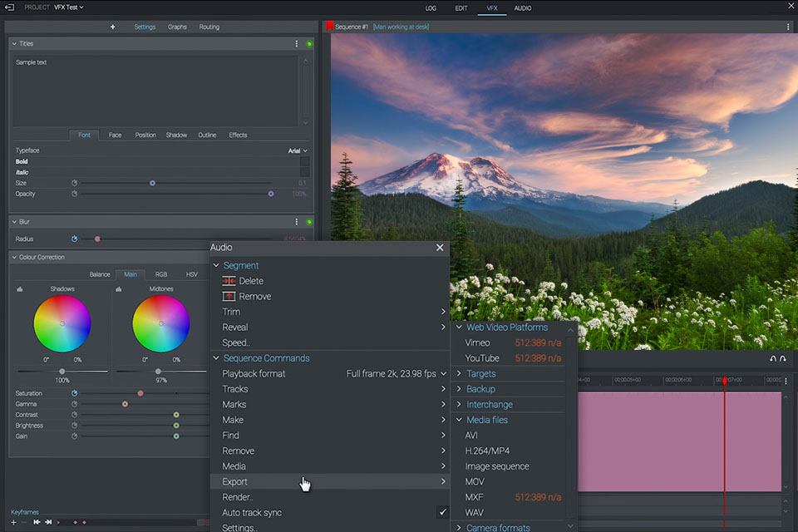Toggle keyframing stopwatch for Gain

click(x=74, y=436)
